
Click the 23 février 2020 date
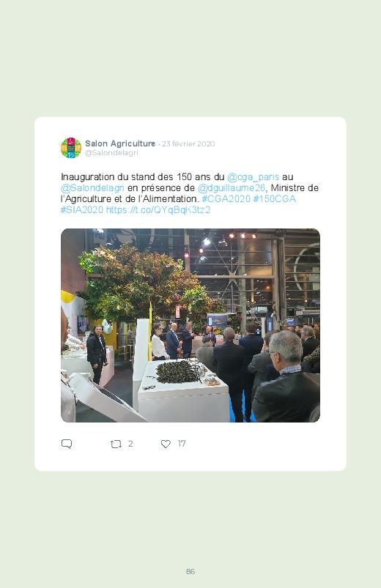click(188, 144)
